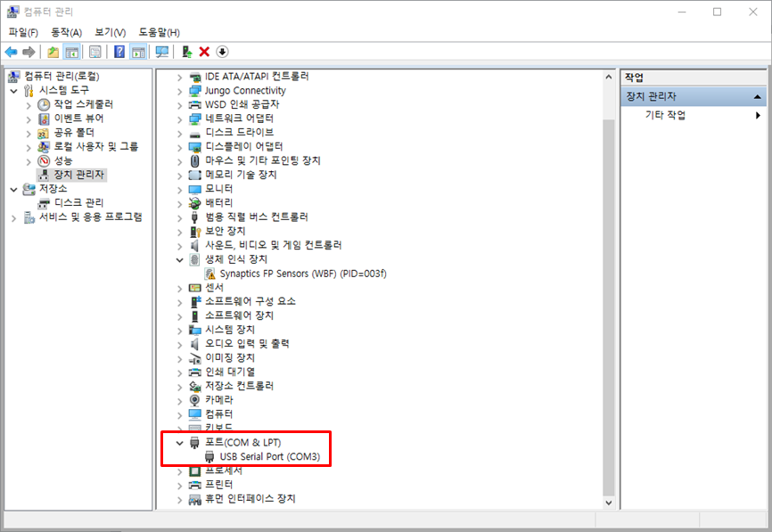Collapse the 생체 인식 장치 category chevron
772x532 pixels.
click(x=180, y=259)
